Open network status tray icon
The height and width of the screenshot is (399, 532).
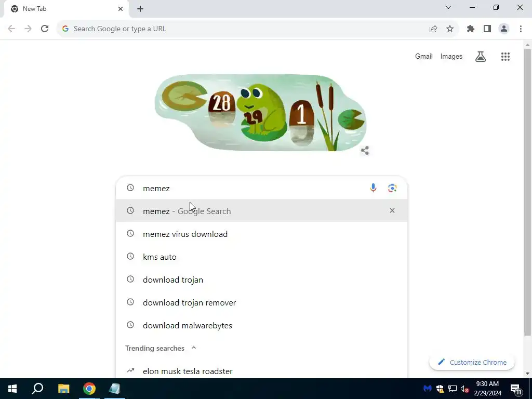click(453, 389)
